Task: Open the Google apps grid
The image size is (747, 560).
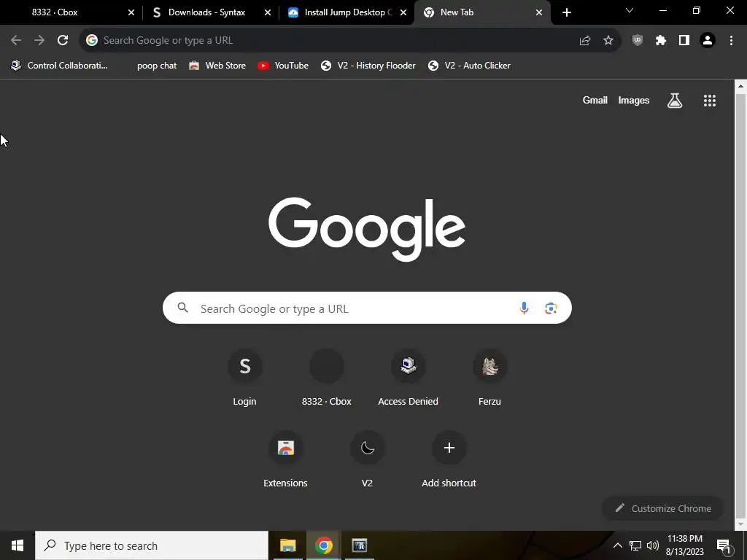Action: pyautogui.click(x=710, y=101)
